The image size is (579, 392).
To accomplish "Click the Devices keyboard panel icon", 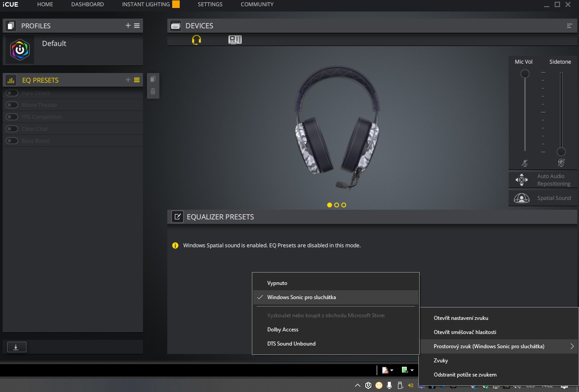I will [175, 26].
